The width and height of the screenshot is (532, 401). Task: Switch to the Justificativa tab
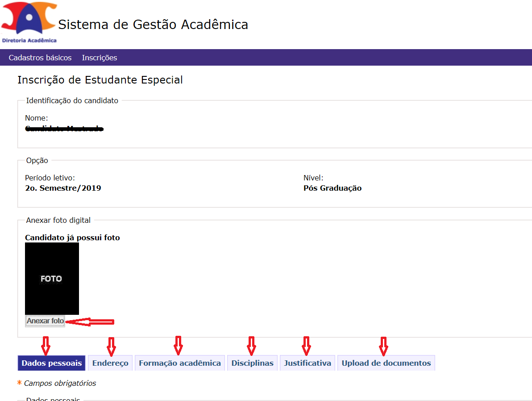click(x=308, y=363)
